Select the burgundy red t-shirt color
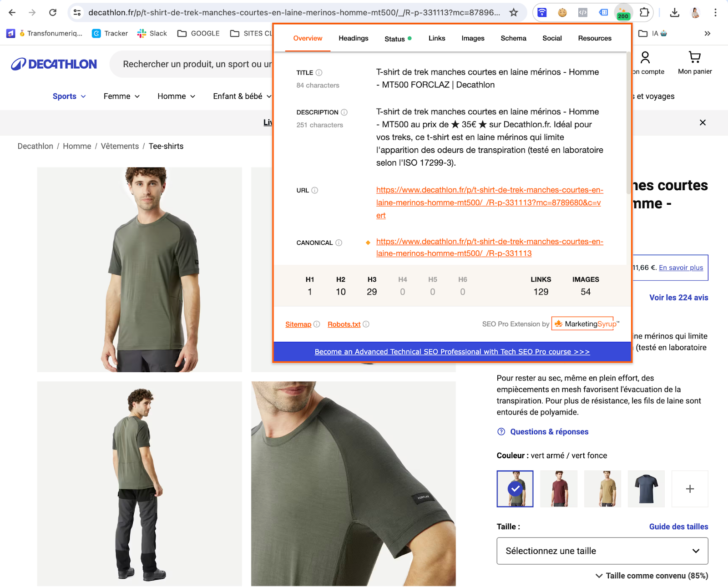The image size is (728, 587). [x=559, y=489]
